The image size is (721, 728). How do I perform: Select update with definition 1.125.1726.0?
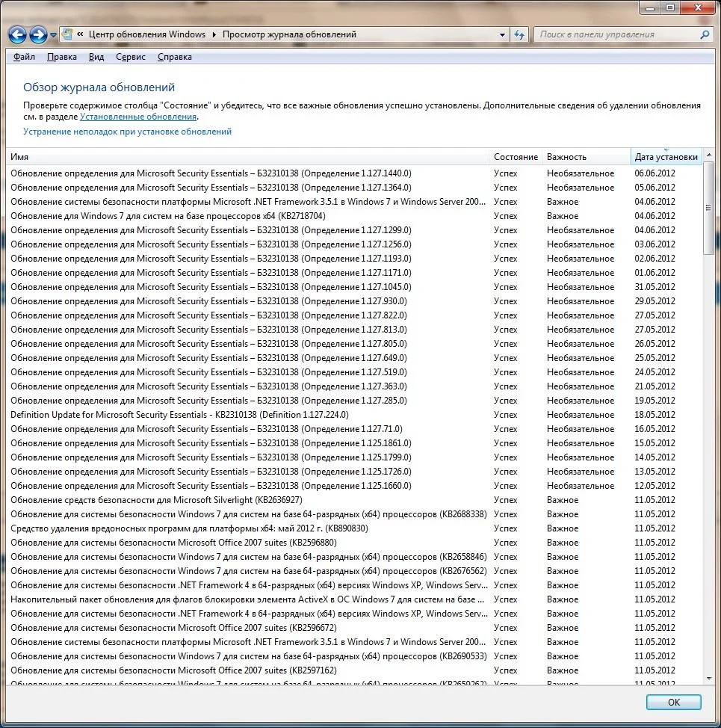pos(354,472)
